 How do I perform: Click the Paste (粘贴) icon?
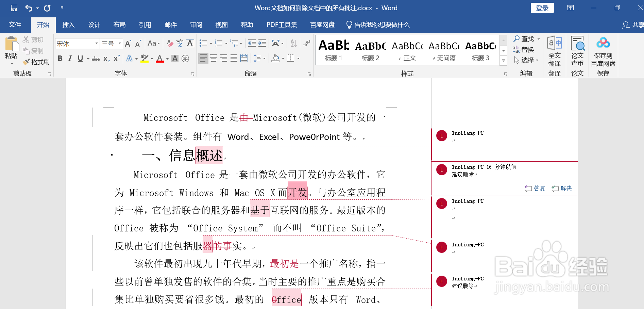[x=12, y=44]
